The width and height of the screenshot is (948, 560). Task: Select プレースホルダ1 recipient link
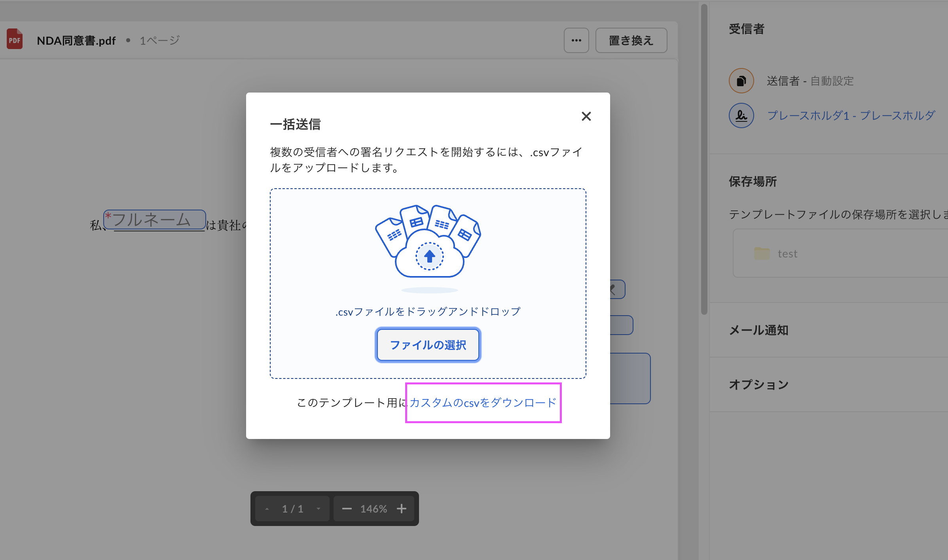click(x=851, y=115)
